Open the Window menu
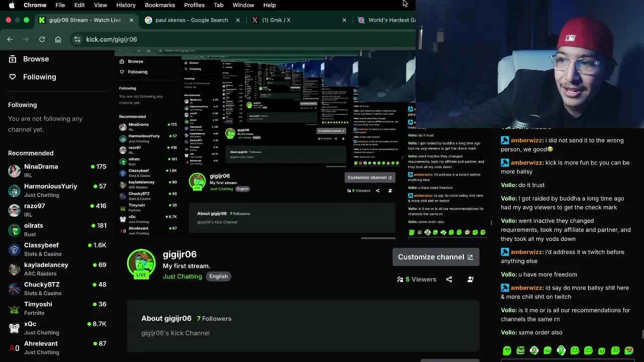This screenshot has width=644, height=362. (x=243, y=5)
